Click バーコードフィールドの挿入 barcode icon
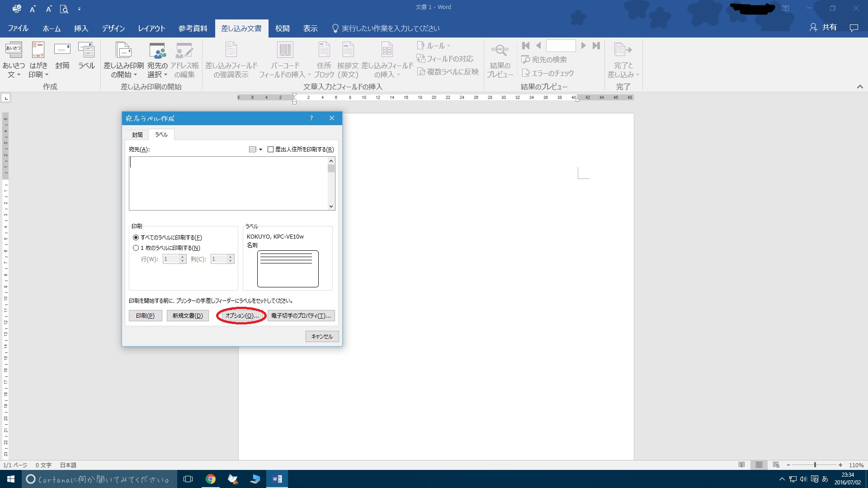This screenshot has height=488, width=868. click(285, 61)
